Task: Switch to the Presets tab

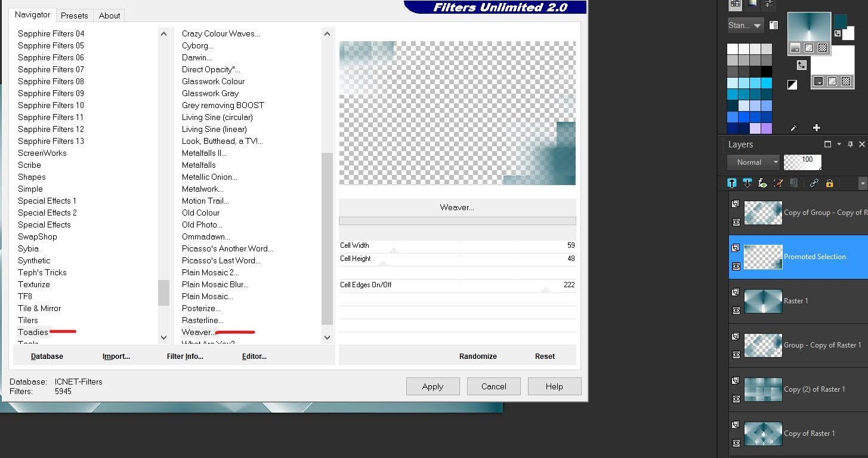Action: point(74,16)
